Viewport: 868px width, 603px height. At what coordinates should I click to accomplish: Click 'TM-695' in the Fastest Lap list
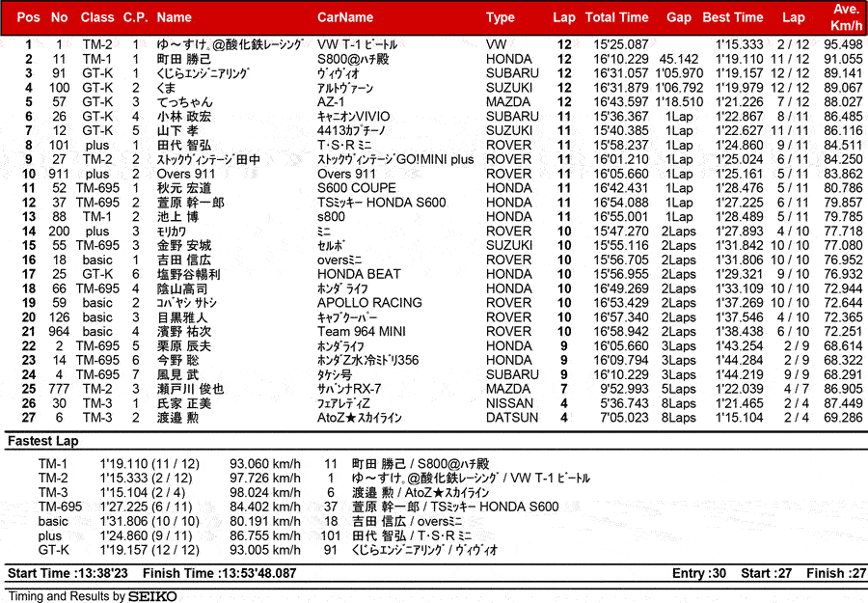60,507
